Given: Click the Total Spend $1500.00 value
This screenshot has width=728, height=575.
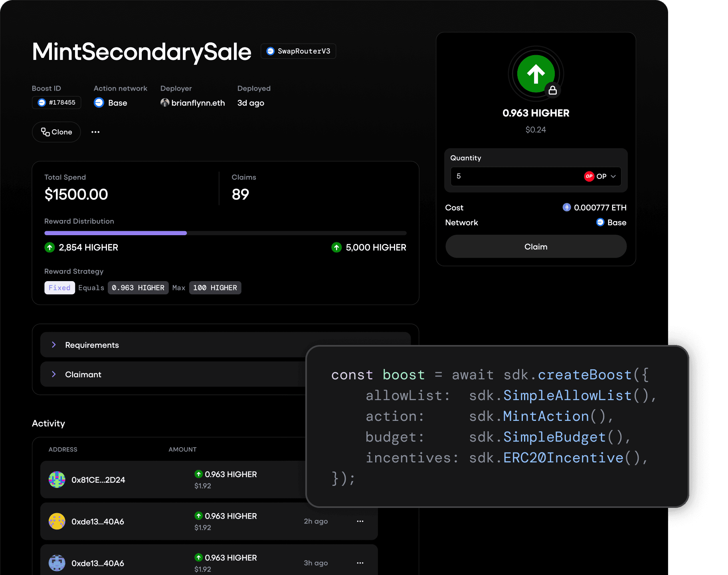Looking at the screenshot, I should (x=76, y=194).
